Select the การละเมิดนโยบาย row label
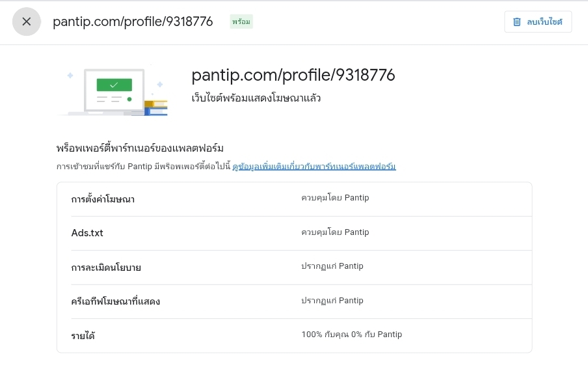The width and height of the screenshot is (588, 371). [x=106, y=268]
